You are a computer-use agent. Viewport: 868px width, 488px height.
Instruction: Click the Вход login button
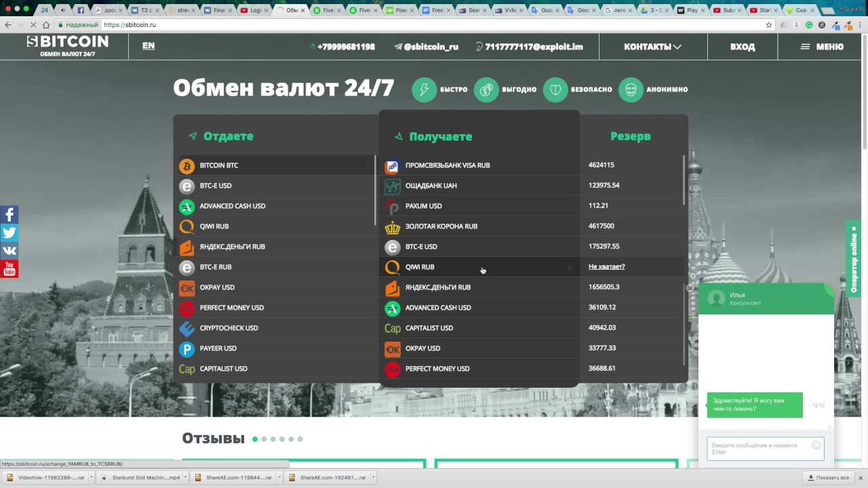(x=743, y=47)
